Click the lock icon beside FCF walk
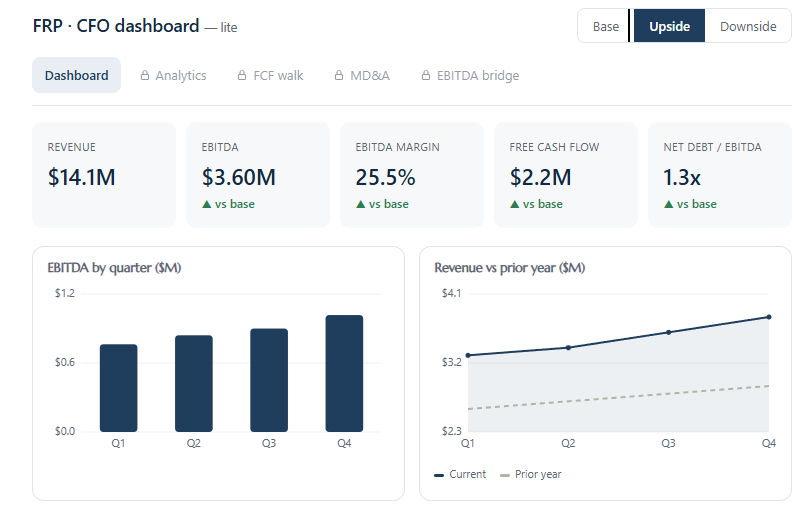The height and width of the screenshot is (508, 794). [242, 75]
